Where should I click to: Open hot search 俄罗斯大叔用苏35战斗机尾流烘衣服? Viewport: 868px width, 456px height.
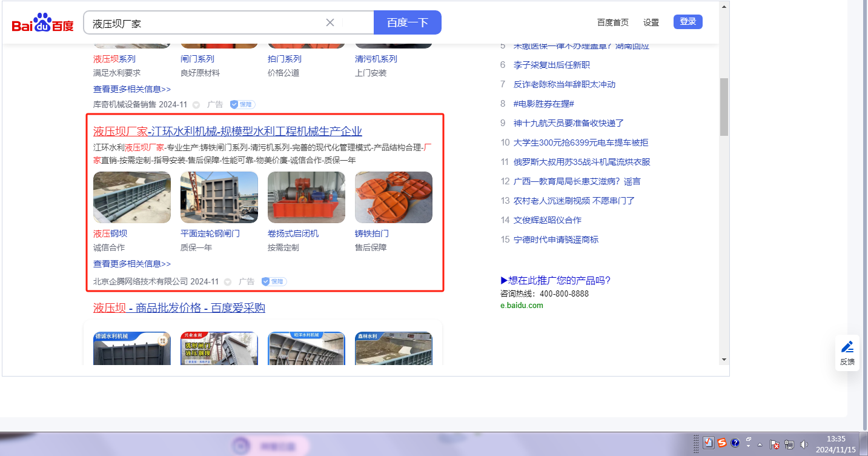[582, 162]
